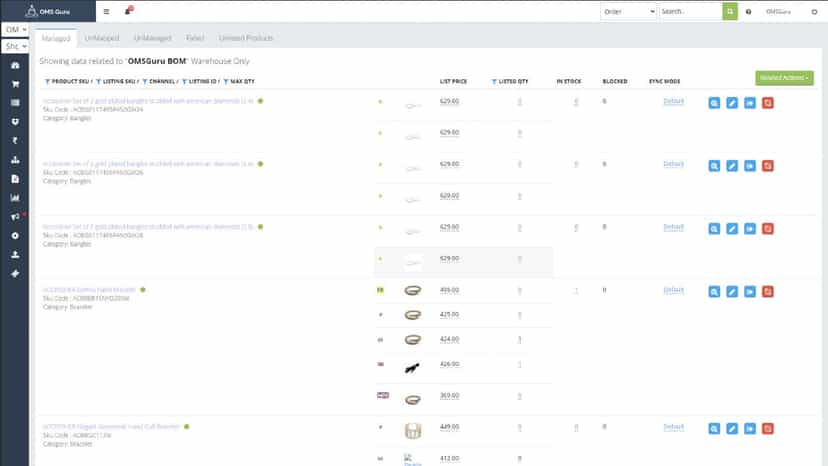The height and width of the screenshot is (466, 828).
Task: Open bracelet thumbnail beside price 499.00
Action: pyautogui.click(x=412, y=290)
